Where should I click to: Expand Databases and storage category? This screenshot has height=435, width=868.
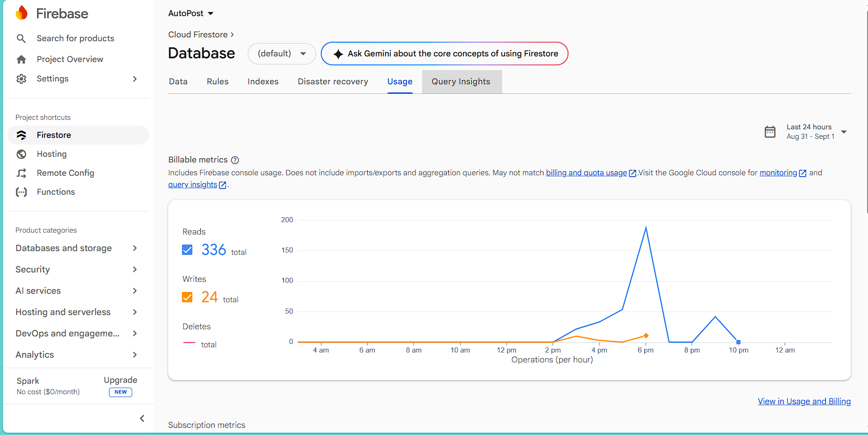click(76, 248)
